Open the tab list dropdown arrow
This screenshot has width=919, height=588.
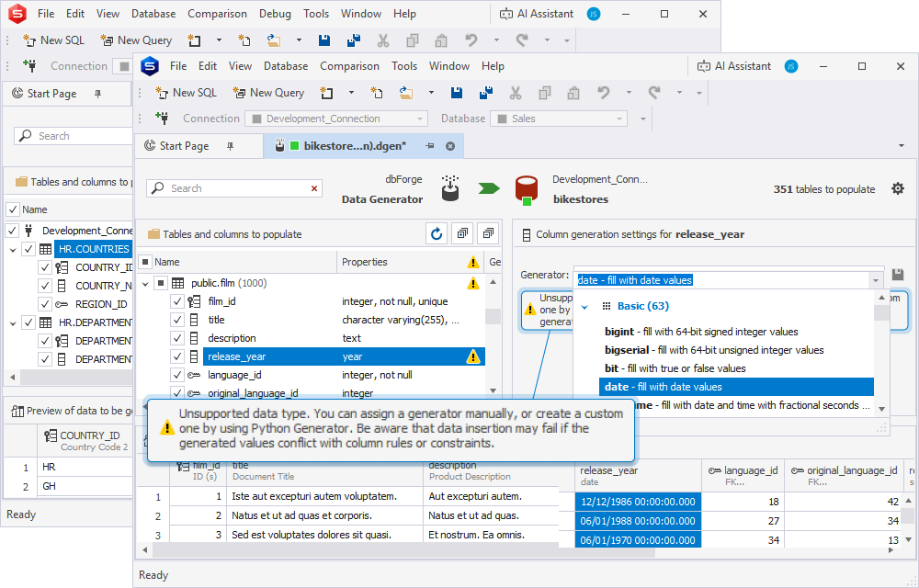[x=902, y=146]
